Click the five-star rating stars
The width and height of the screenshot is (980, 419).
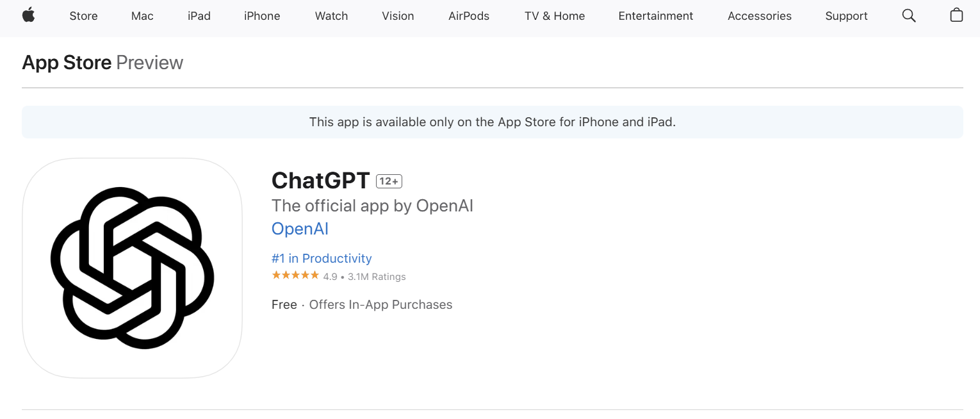pyautogui.click(x=295, y=275)
